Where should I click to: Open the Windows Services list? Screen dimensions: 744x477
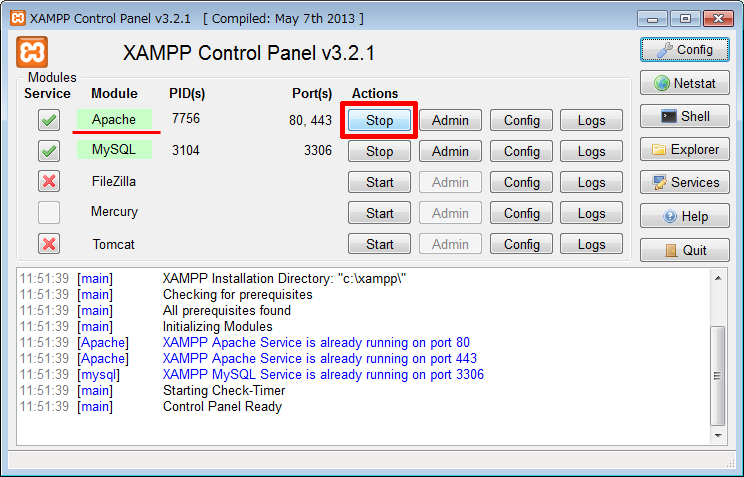(685, 182)
